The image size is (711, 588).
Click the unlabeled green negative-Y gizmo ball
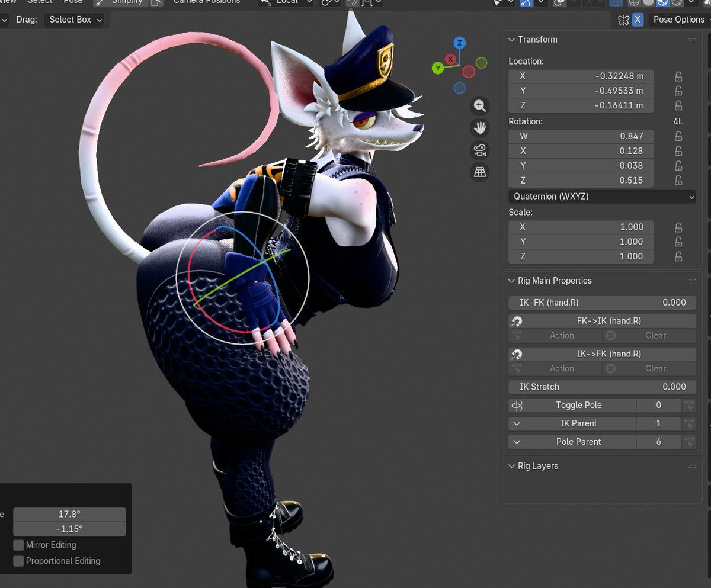(482, 62)
